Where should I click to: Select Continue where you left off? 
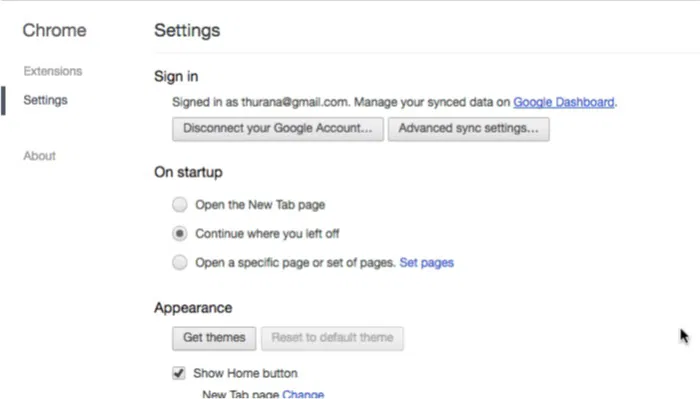(x=179, y=233)
